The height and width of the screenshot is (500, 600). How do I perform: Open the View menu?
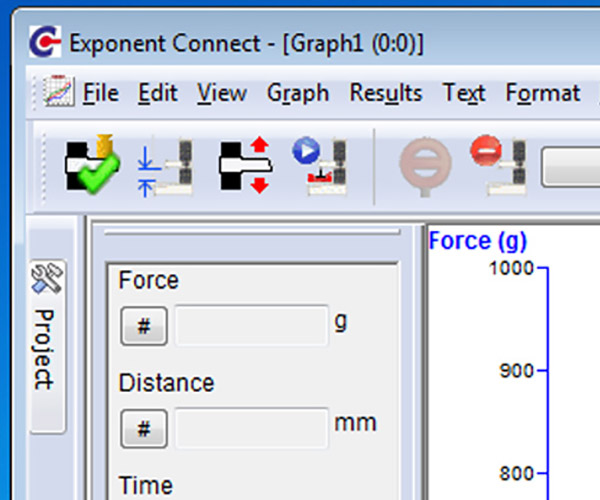coord(221,94)
